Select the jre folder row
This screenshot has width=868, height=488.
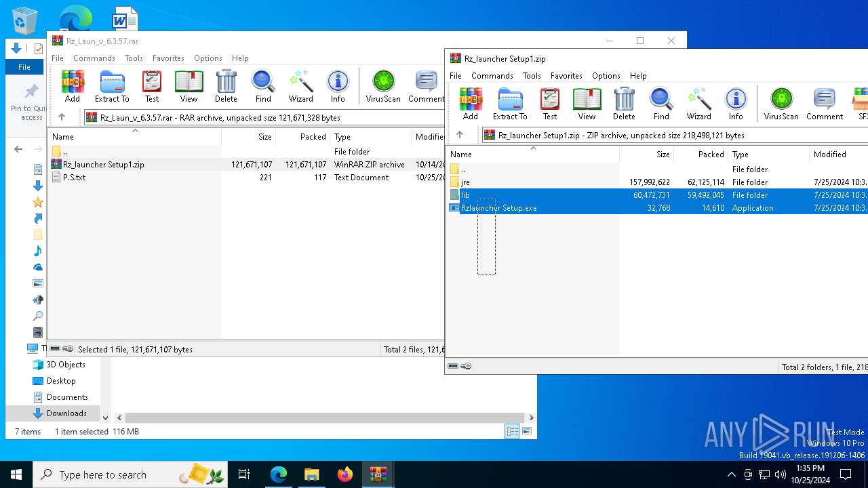tap(658, 182)
